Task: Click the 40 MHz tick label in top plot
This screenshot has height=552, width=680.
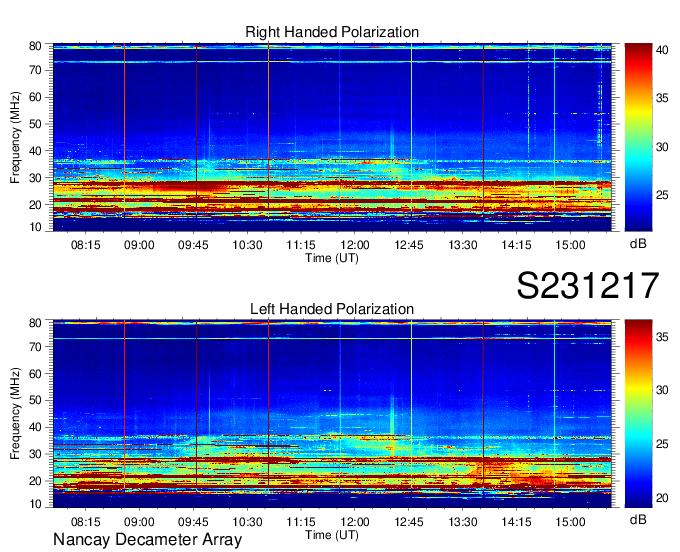Action: point(35,151)
